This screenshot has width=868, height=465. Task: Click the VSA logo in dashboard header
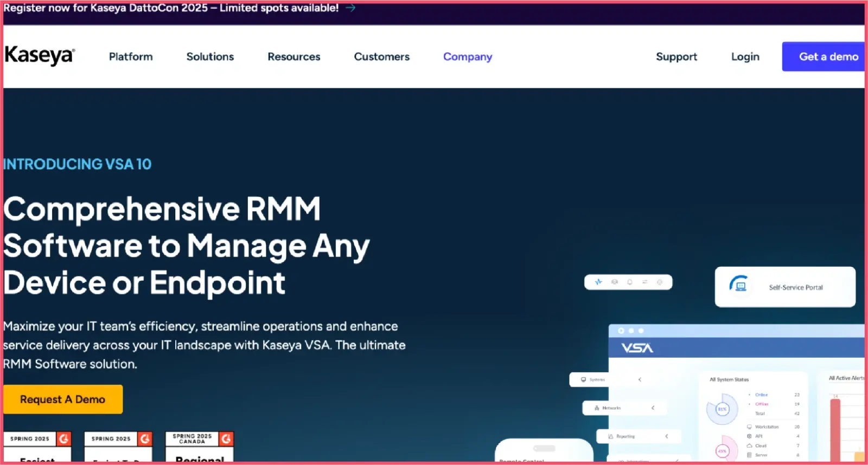637,348
